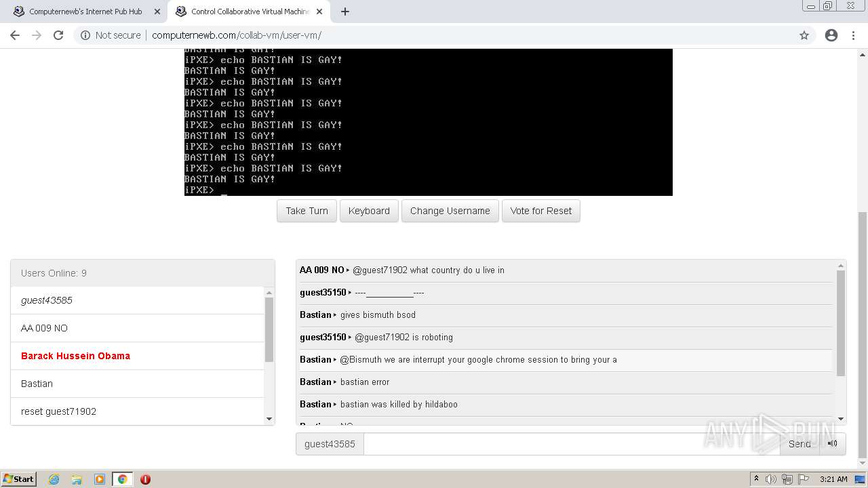Bookmark this page with the star
Viewport: 868px width, 488px height.
coord(804,35)
